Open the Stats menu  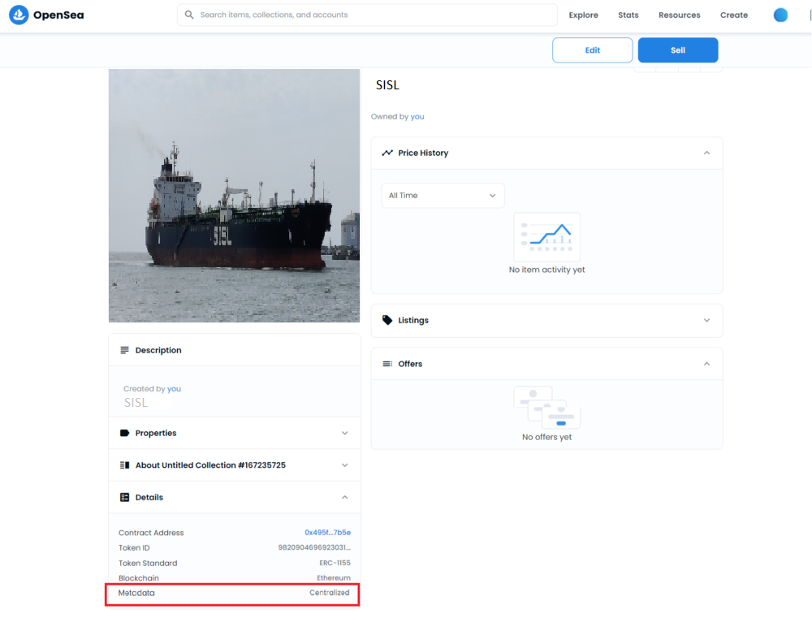click(628, 15)
